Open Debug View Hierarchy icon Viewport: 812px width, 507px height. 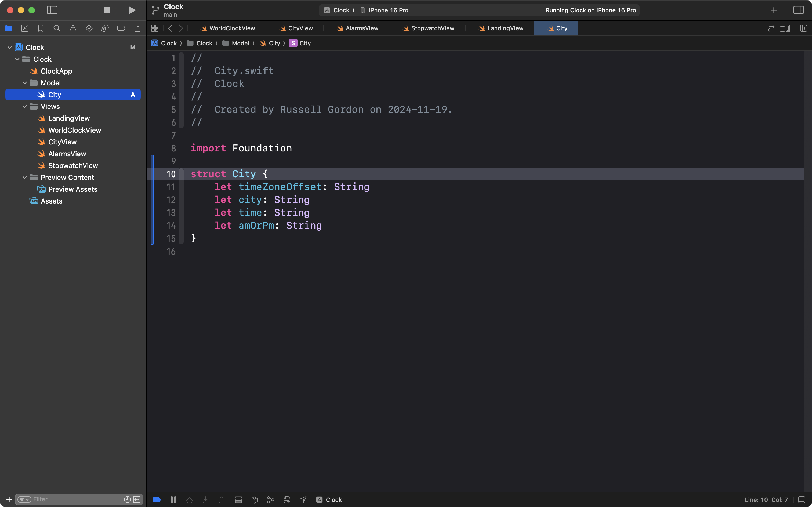(255, 500)
